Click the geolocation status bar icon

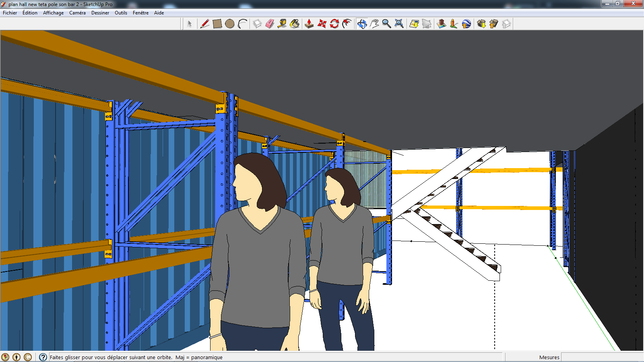tap(5, 357)
